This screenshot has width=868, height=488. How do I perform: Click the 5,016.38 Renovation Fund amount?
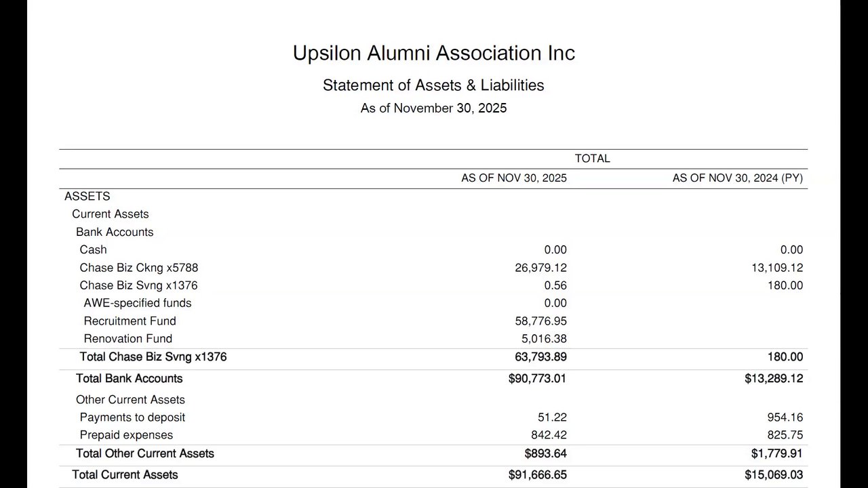pos(544,338)
